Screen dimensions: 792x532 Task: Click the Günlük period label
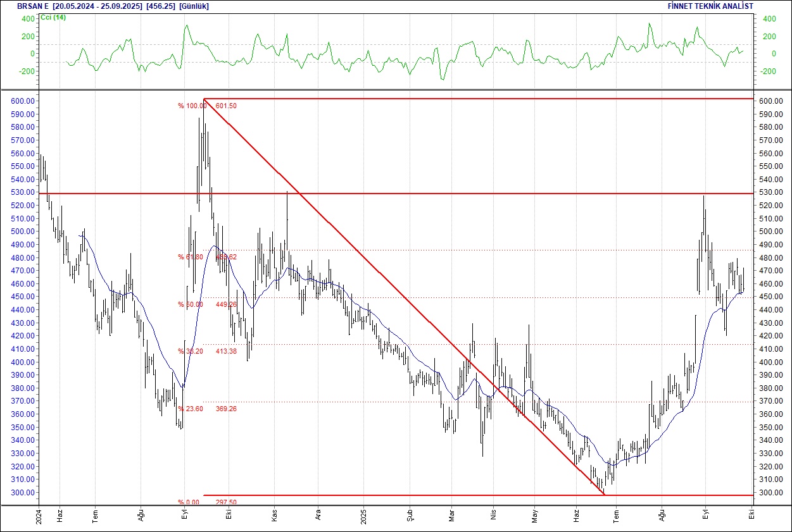click(194, 6)
